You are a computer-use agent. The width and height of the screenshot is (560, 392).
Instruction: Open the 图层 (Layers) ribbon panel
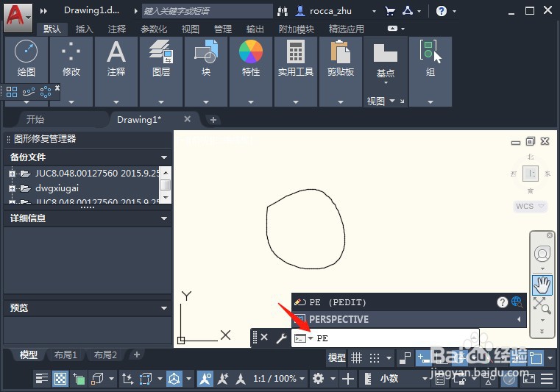161,59
